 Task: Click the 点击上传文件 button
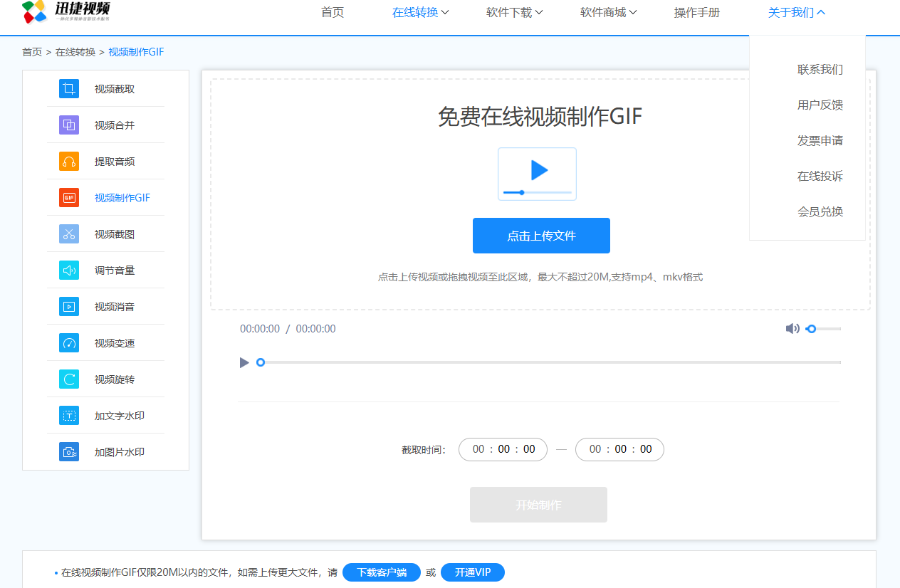coord(541,236)
